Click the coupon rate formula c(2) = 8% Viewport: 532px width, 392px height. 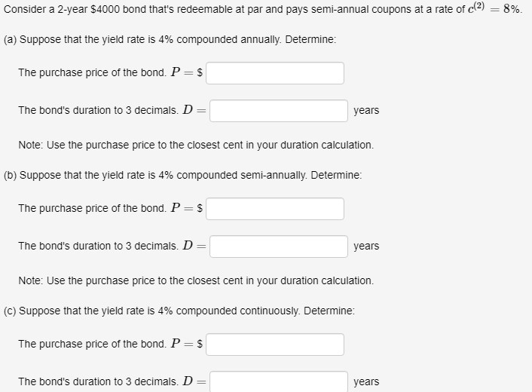tap(494, 8)
